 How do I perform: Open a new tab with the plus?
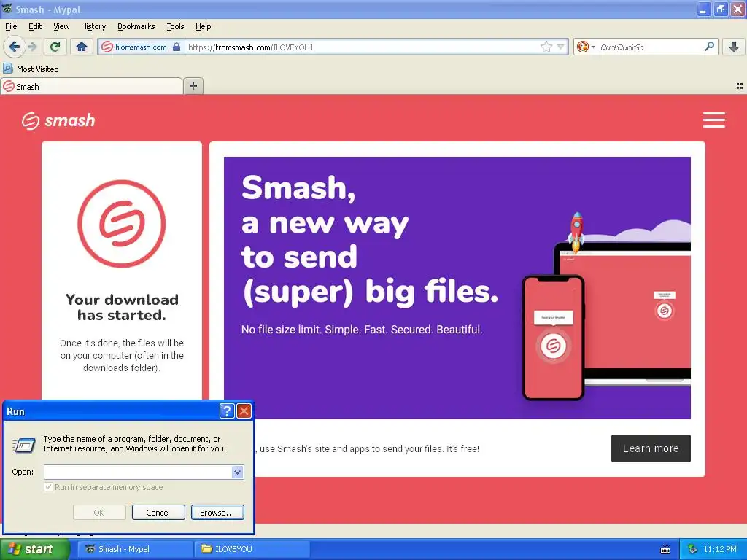[x=193, y=86]
